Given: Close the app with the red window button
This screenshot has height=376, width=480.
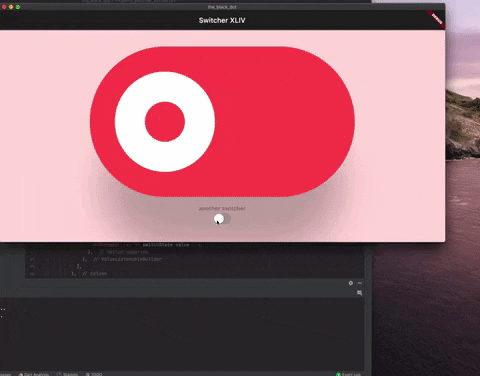Looking at the screenshot, I should click(4, 7).
